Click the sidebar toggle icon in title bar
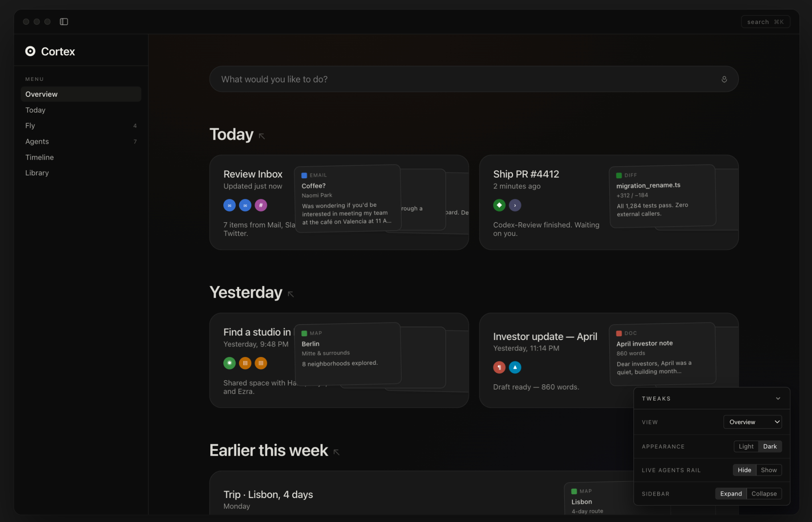 point(64,22)
